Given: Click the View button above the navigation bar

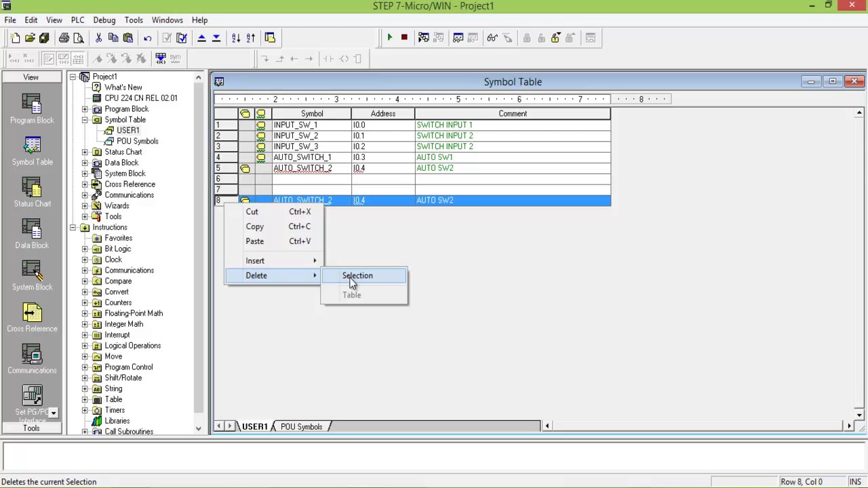Looking at the screenshot, I should click(31, 77).
